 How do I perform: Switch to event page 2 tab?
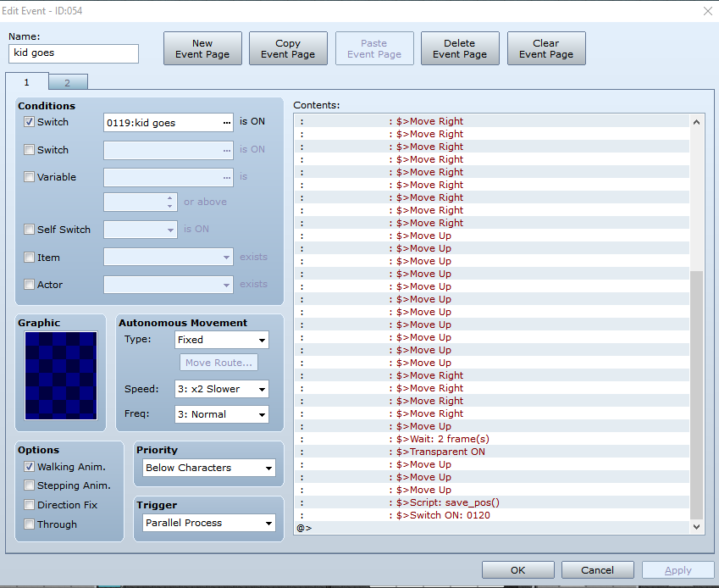point(68,81)
